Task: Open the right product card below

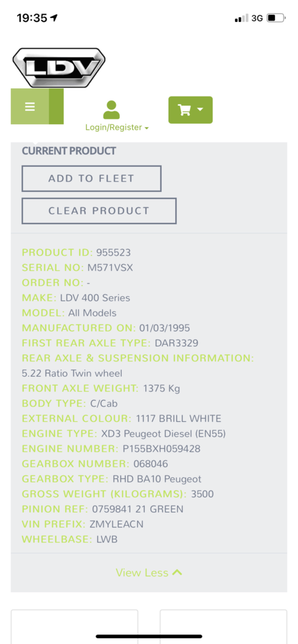Action: [x=223, y=627]
